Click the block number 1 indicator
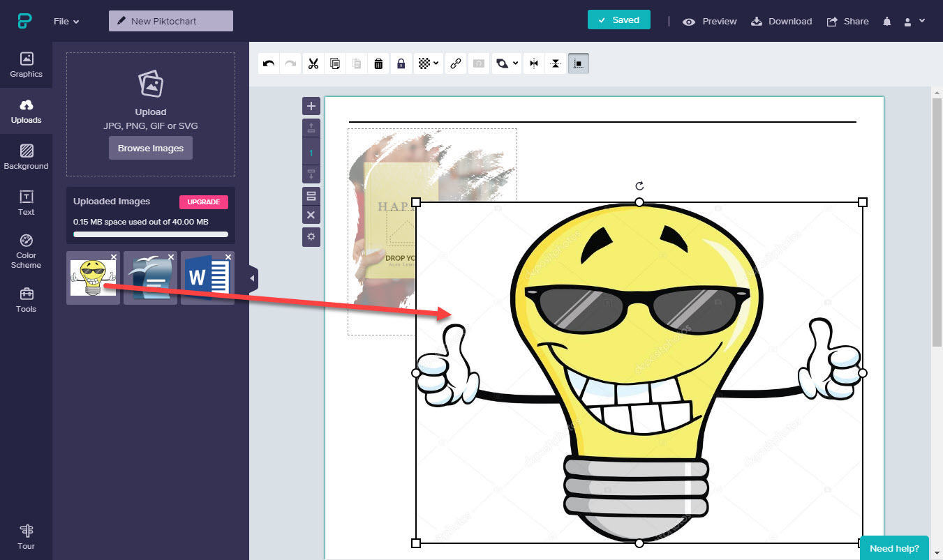The image size is (943, 560). coord(311,151)
